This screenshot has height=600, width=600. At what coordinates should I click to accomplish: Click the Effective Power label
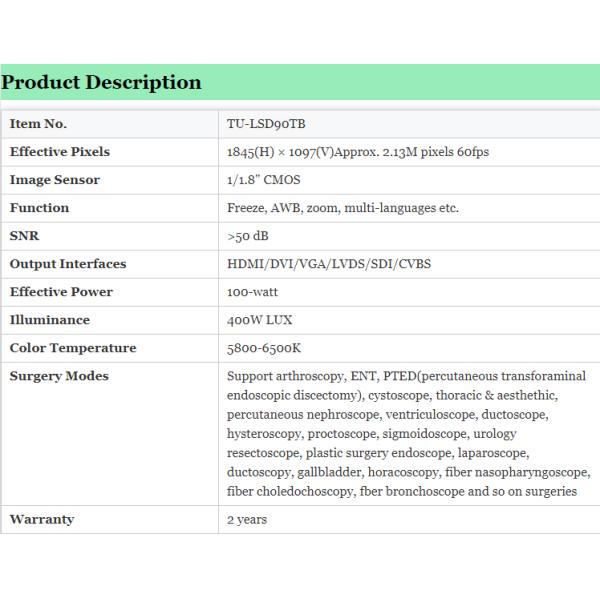[x=61, y=292]
